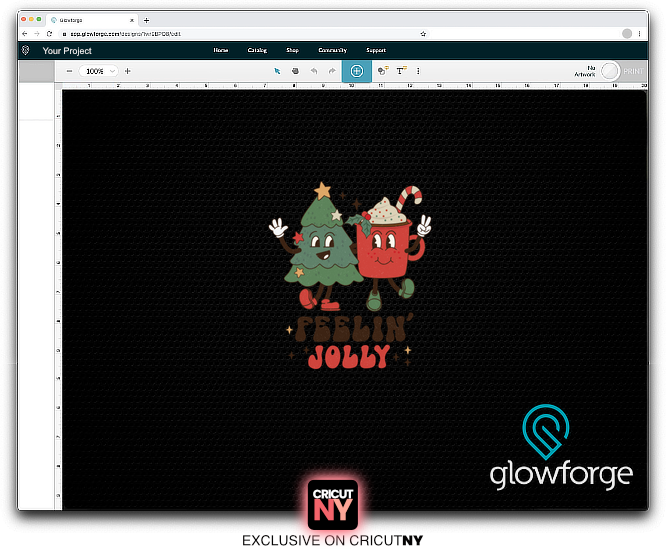This screenshot has height=552, width=666.
Task: Bookmark this page with star icon
Action: click(x=423, y=34)
